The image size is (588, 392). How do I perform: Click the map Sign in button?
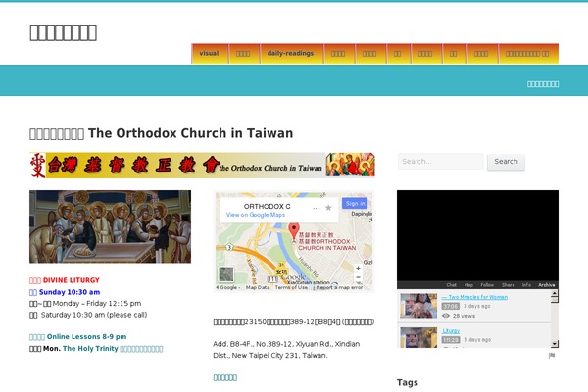click(x=355, y=203)
